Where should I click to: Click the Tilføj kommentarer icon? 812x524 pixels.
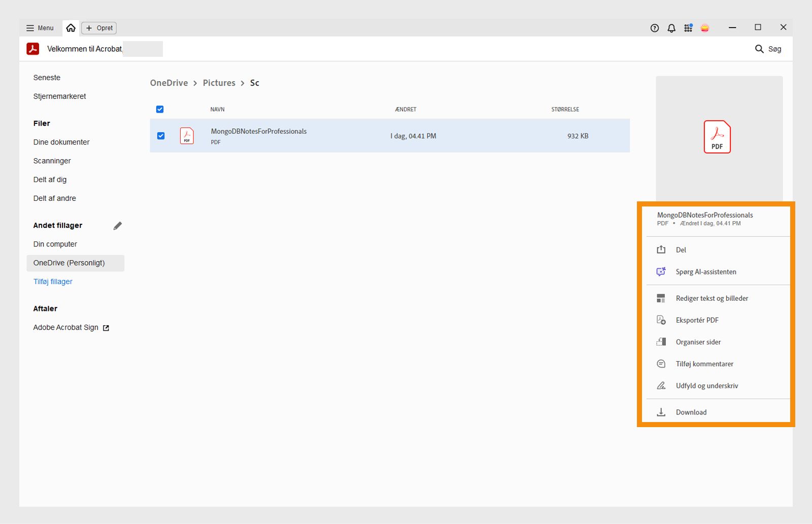(661, 364)
